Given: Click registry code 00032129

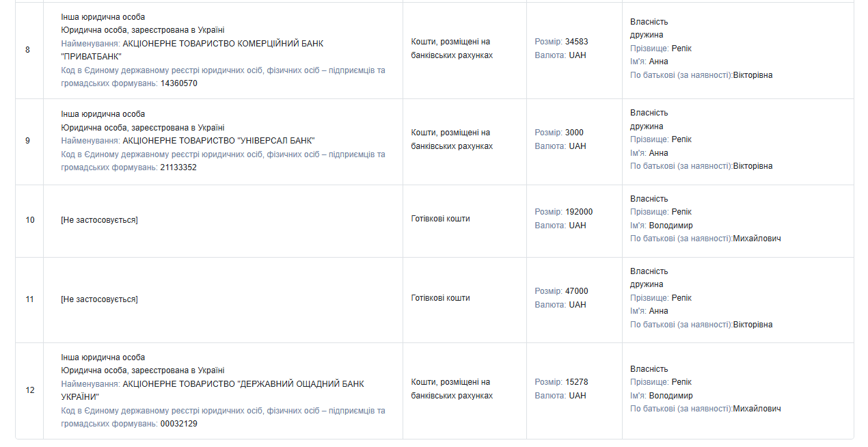Looking at the screenshot, I should point(178,424).
